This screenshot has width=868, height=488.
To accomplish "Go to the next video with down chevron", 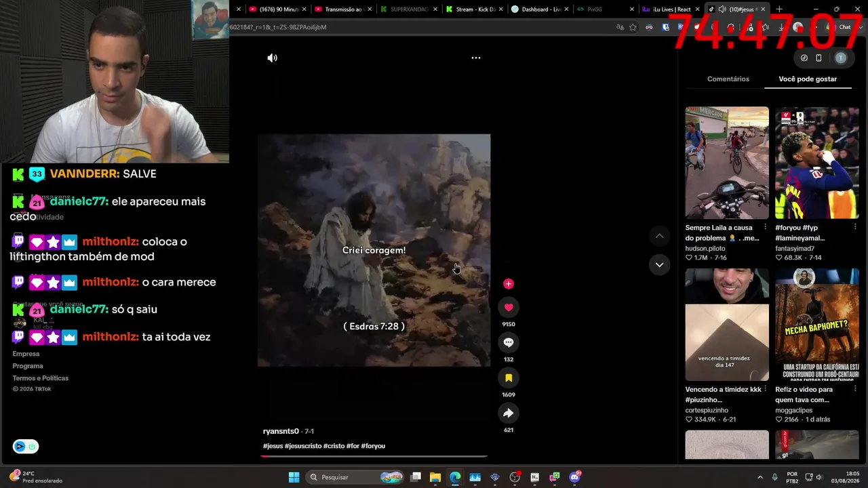I will tap(659, 265).
